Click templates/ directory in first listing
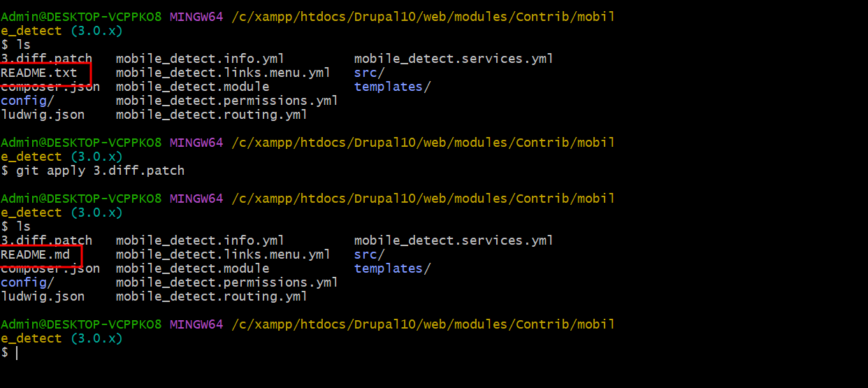This screenshot has width=868, height=388. [393, 87]
